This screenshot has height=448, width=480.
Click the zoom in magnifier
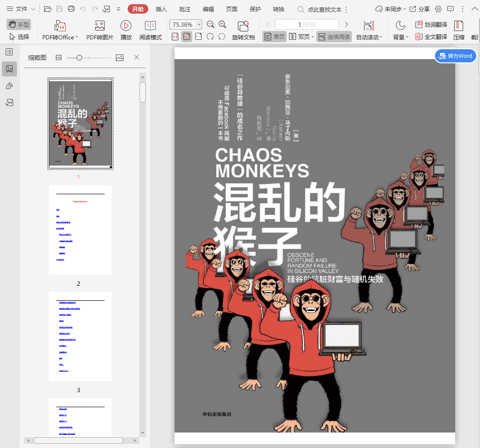[x=222, y=24]
